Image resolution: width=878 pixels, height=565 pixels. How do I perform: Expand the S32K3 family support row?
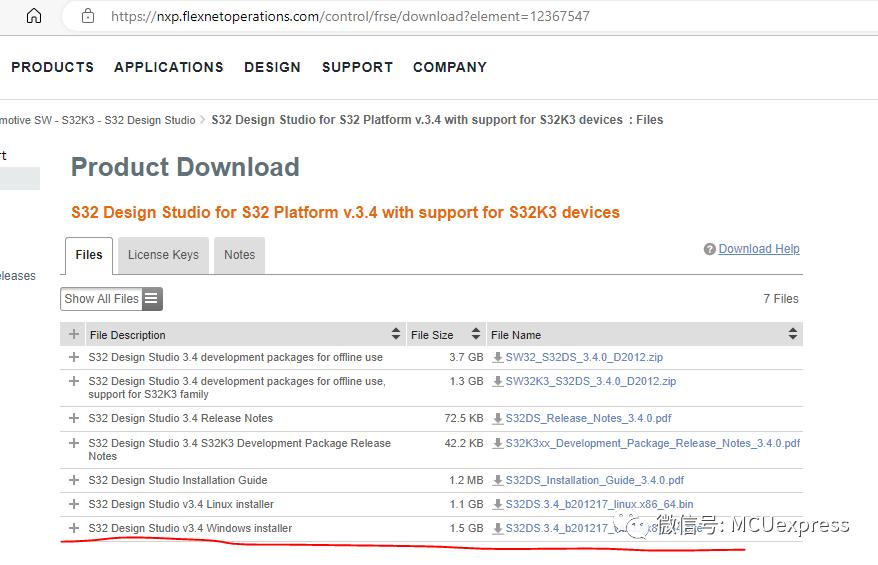pyautogui.click(x=73, y=381)
